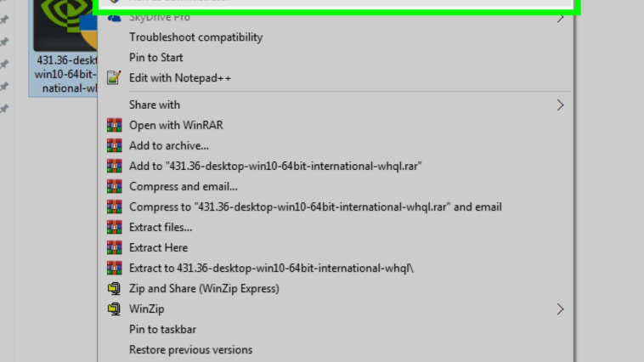
Task: Choose Troubleshoot compatibility from the menu
Action: coord(195,37)
